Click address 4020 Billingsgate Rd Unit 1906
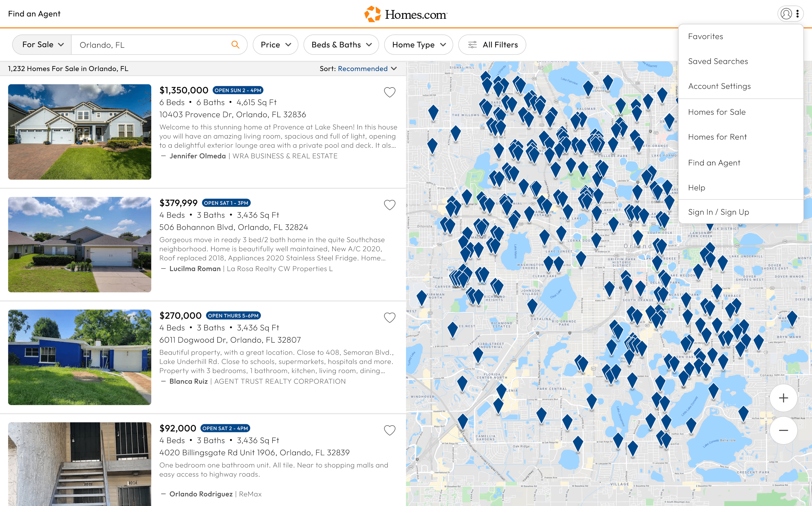This screenshot has width=812, height=506. 254,453
